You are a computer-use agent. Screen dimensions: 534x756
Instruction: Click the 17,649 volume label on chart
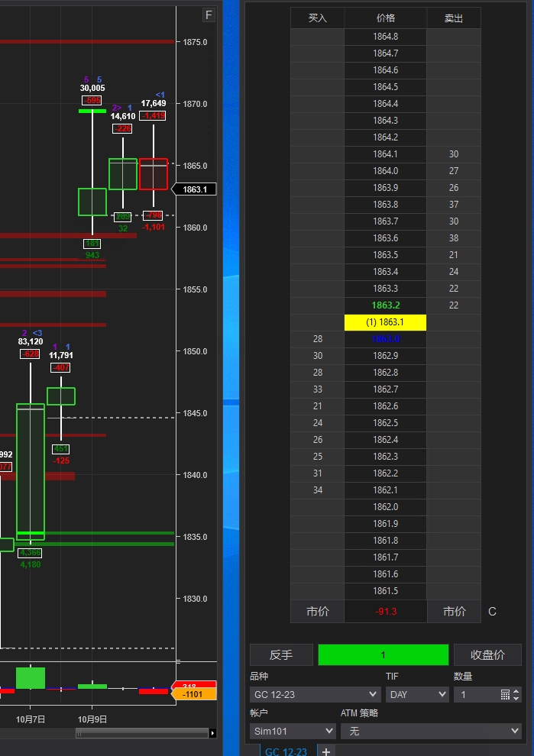(x=154, y=103)
